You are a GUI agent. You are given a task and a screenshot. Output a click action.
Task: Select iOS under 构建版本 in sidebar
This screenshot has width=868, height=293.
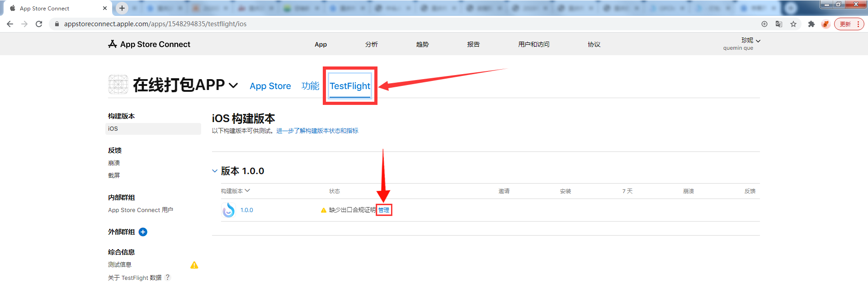(x=153, y=129)
